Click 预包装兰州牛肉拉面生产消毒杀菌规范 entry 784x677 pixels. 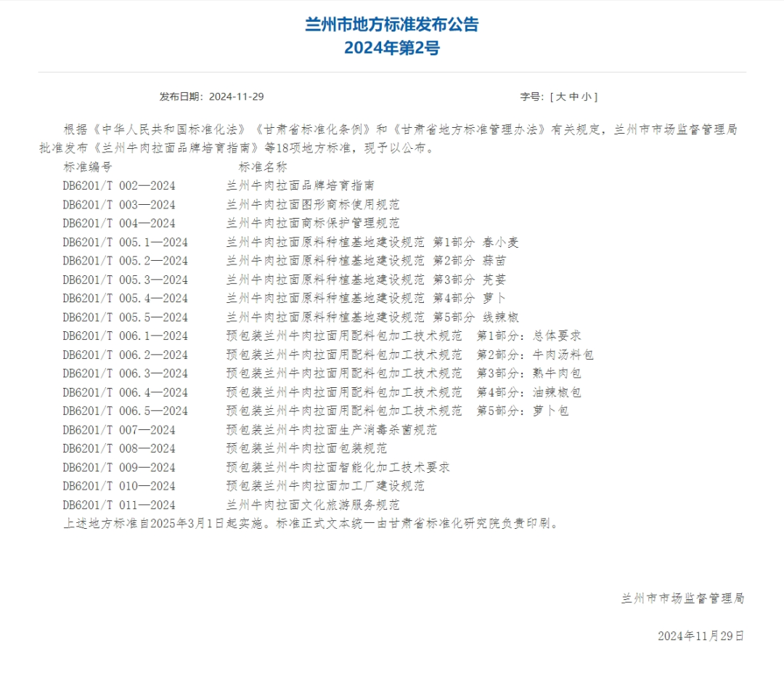coord(332,430)
